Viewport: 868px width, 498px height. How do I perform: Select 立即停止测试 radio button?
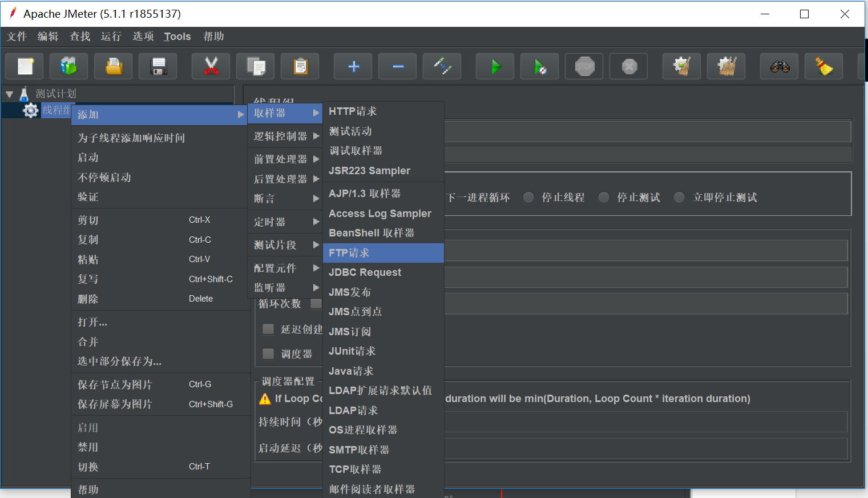click(679, 198)
